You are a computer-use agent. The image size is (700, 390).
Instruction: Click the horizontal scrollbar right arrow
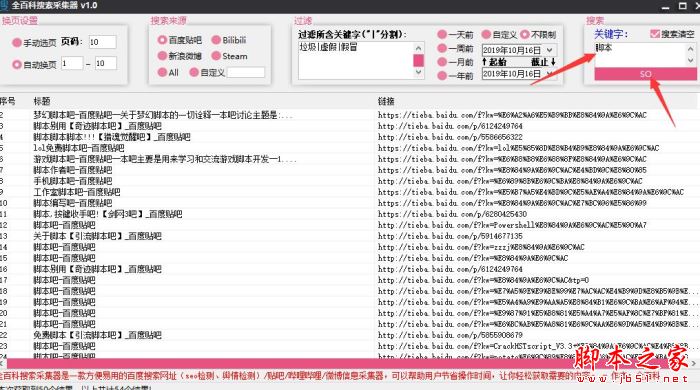693,364
